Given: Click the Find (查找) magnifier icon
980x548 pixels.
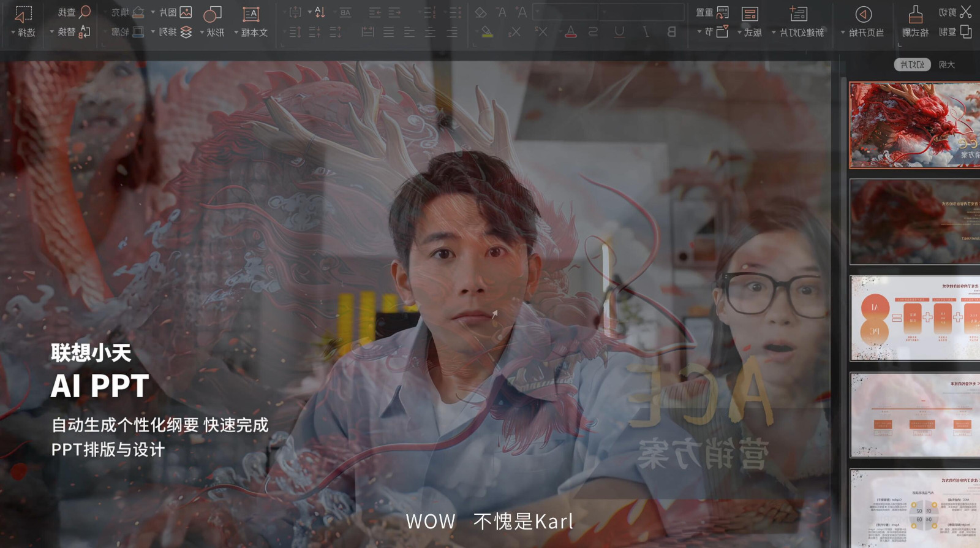Looking at the screenshot, I should (85, 12).
